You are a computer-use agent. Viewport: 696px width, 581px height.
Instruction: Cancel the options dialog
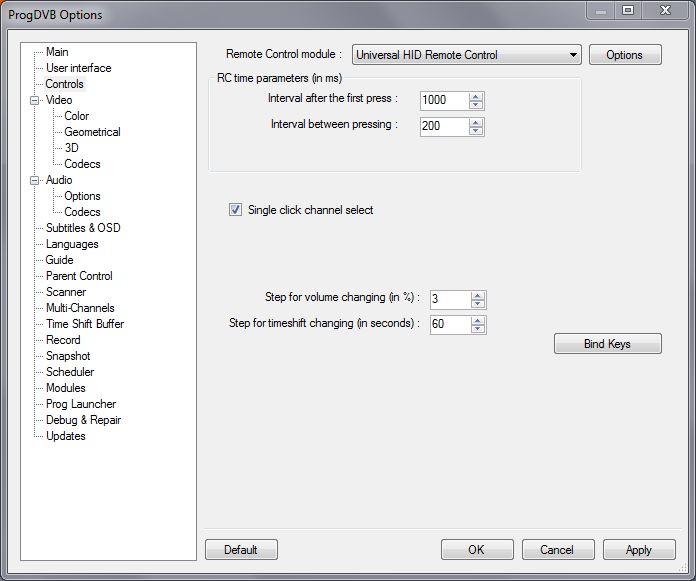(557, 549)
